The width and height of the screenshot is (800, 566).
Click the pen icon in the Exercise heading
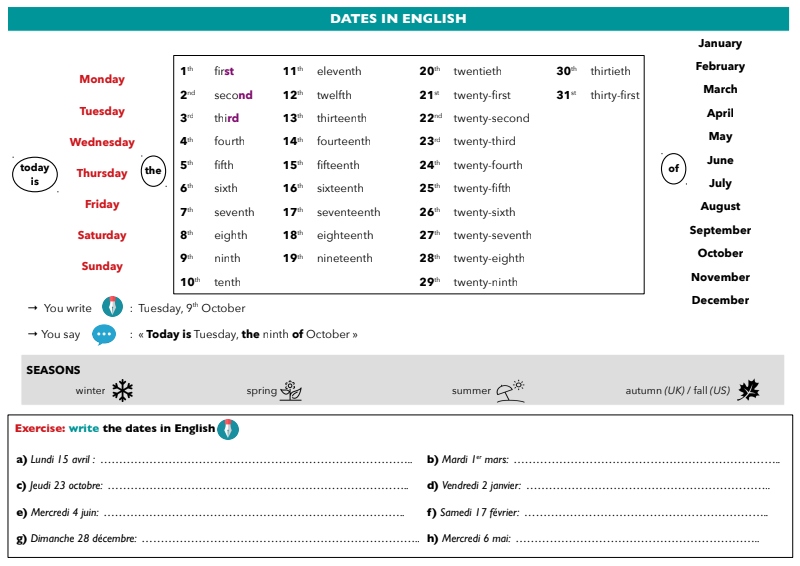pos(228,429)
